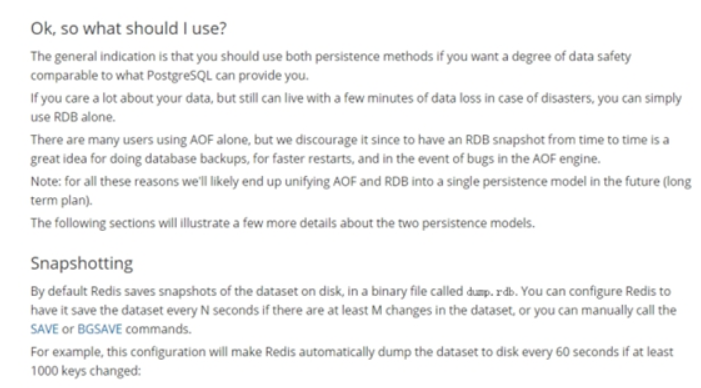
Task: Click the Snapshotting section heading
Action: click(82, 263)
